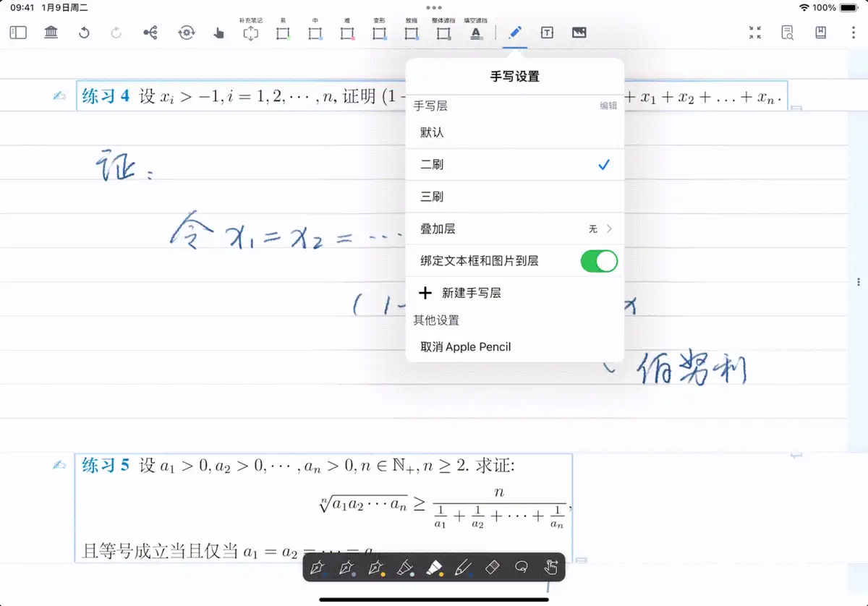The height and width of the screenshot is (606, 868).
Task: Select the grey-dot fountain pen
Action: [346, 568]
